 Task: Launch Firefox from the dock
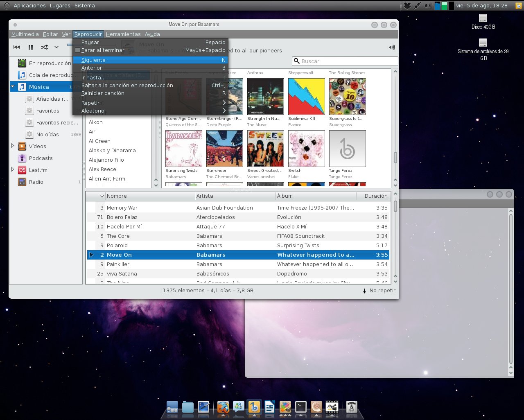click(223, 407)
